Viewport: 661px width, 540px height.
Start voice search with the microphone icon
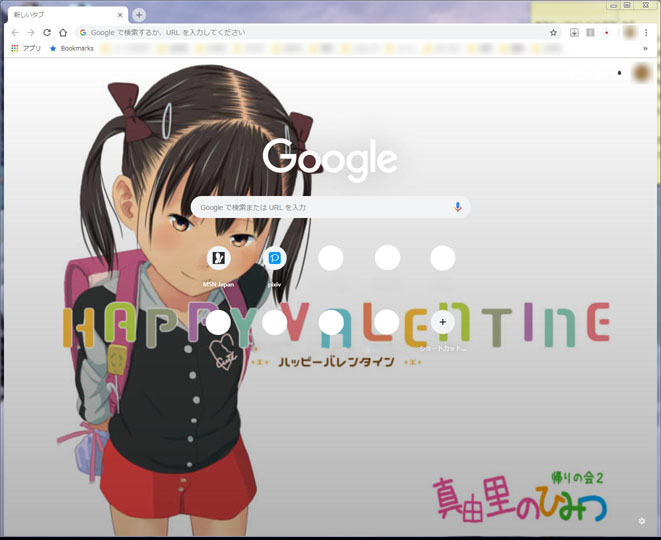(457, 207)
